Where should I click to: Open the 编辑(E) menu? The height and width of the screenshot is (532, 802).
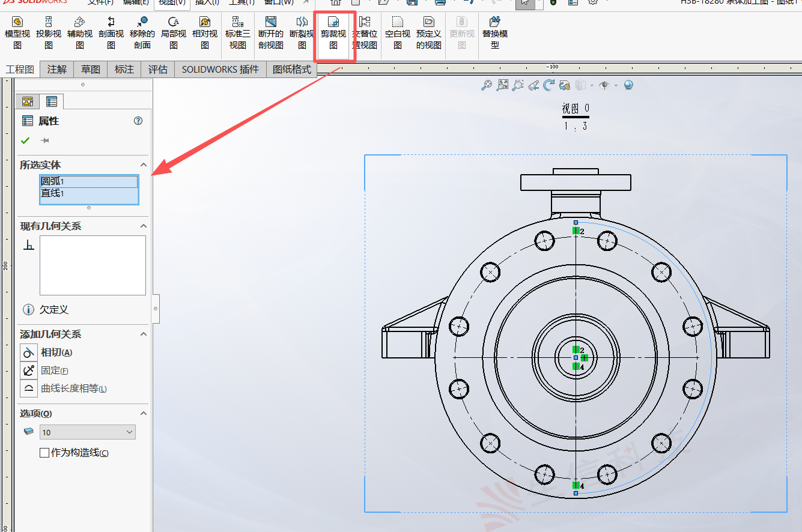pos(136,3)
